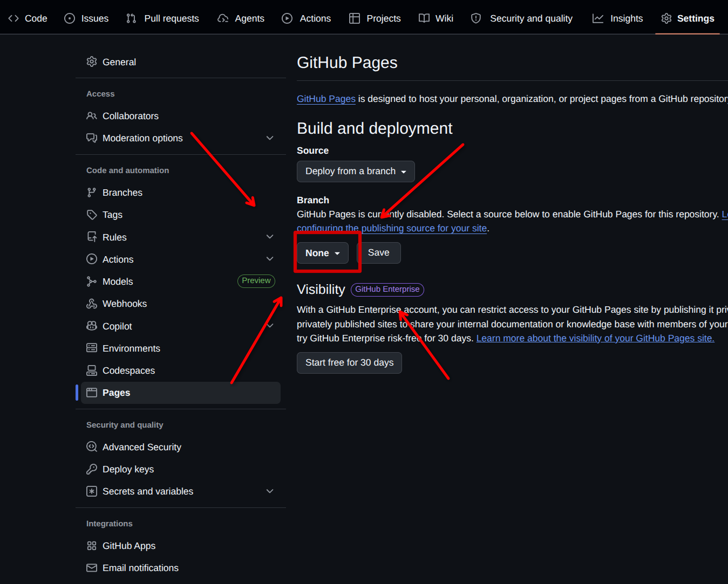This screenshot has width=728, height=584.
Task: Click the Models icon in sidebar
Action: (92, 281)
